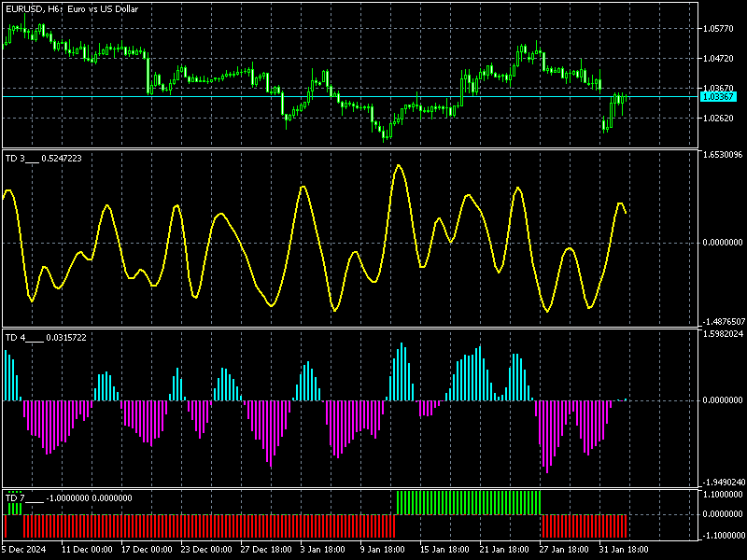The image size is (747, 560).
Task: Click the 3 Jan 18:00 time label
Action: pos(323,550)
